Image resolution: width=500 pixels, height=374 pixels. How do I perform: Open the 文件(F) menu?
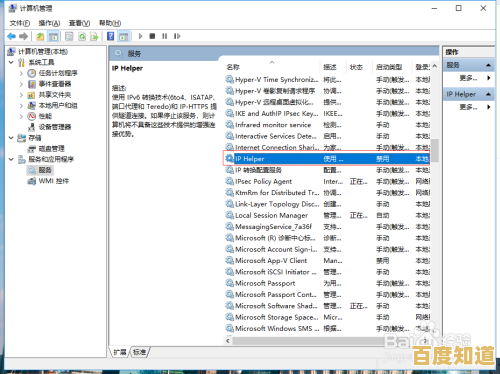coord(19,23)
